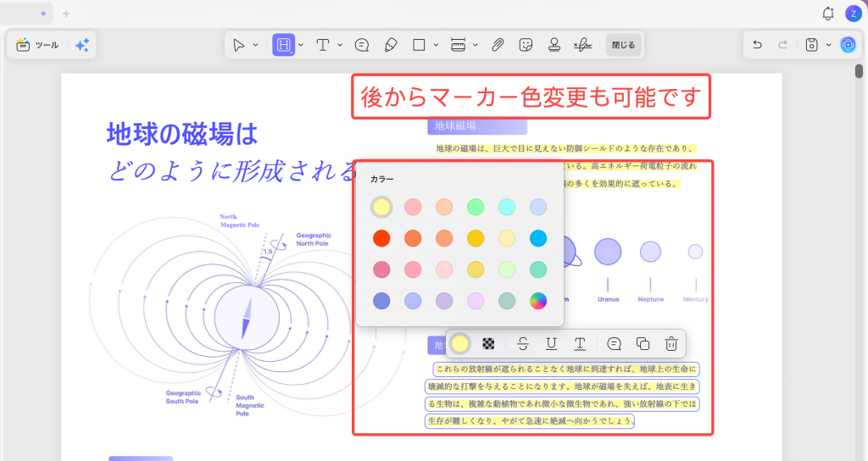This screenshot has width=868, height=461.
Task: Open the ツール tools menu
Action: tap(37, 45)
